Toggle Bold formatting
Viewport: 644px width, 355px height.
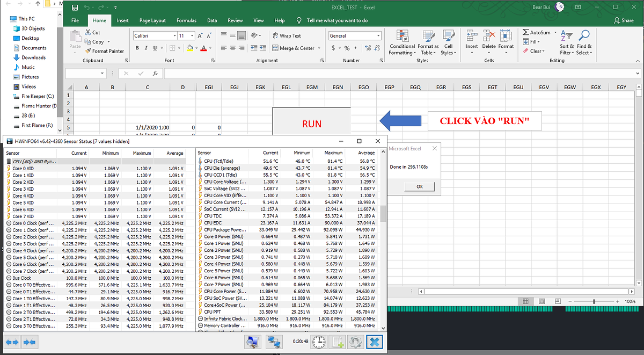137,48
